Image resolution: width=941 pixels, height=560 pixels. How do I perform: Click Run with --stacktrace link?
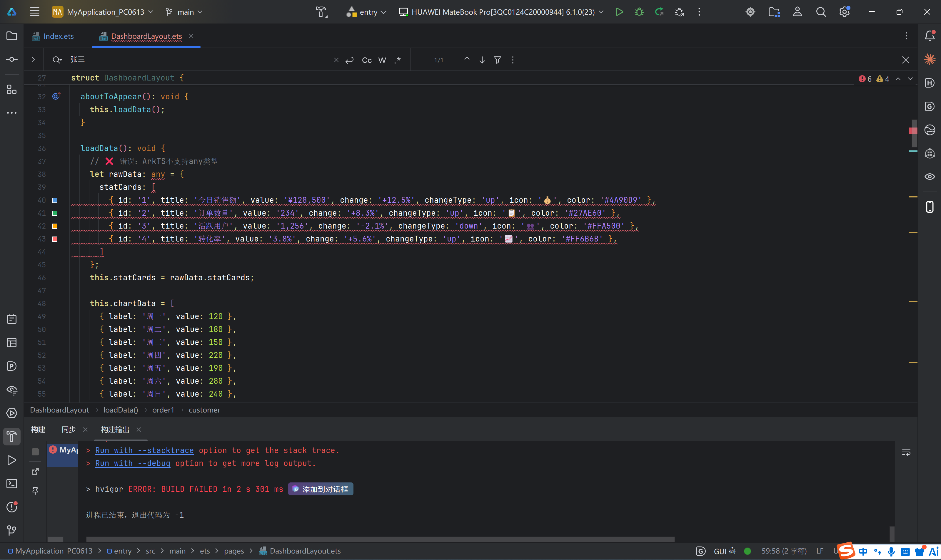pos(144,450)
